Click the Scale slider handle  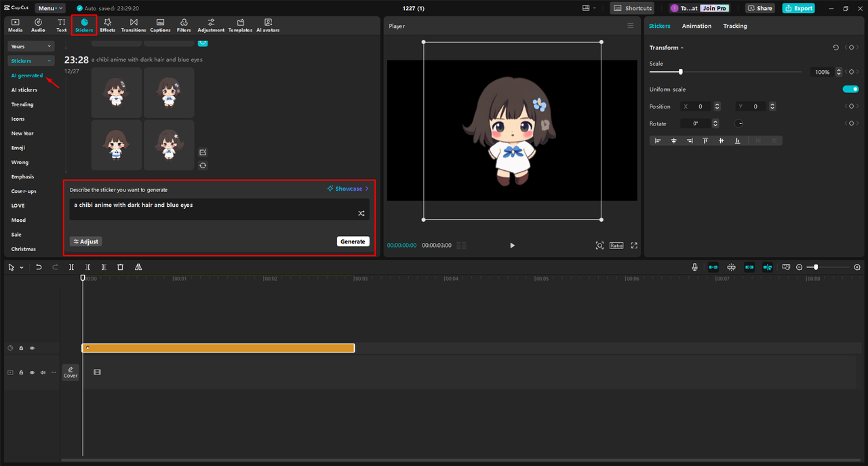(680, 72)
